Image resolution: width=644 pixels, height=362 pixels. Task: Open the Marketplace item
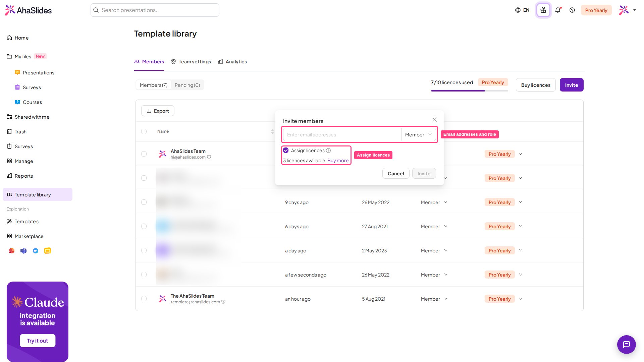[x=25, y=236]
